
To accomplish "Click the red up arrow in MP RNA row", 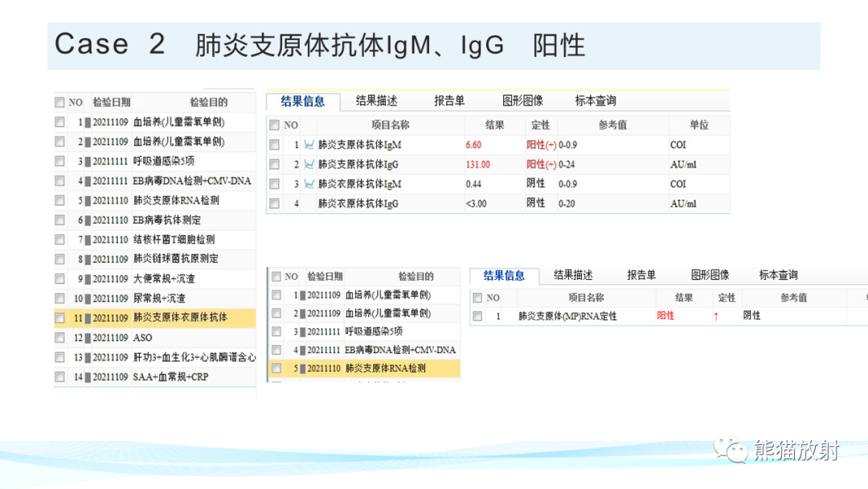I will (x=716, y=316).
